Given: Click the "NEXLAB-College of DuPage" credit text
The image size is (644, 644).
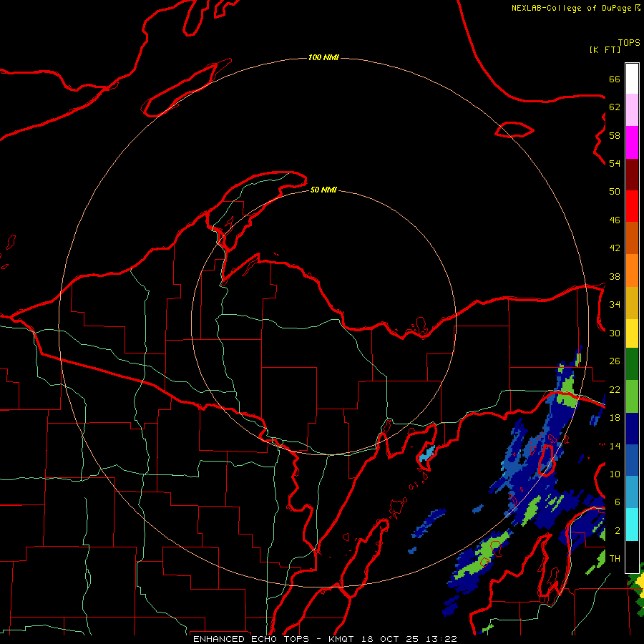Looking at the screenshot, I should click(x=571, y=8).
